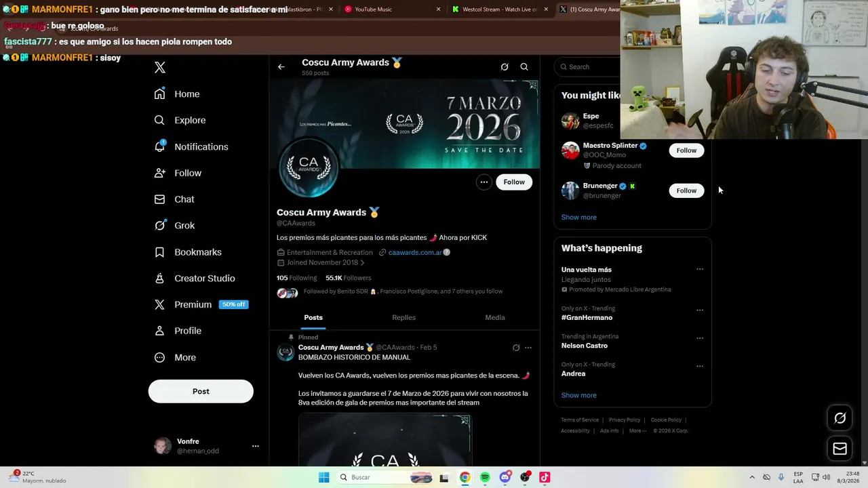Follow Maestro Splinter
This screenshot has width=868, height=488.
click(686, 150)
